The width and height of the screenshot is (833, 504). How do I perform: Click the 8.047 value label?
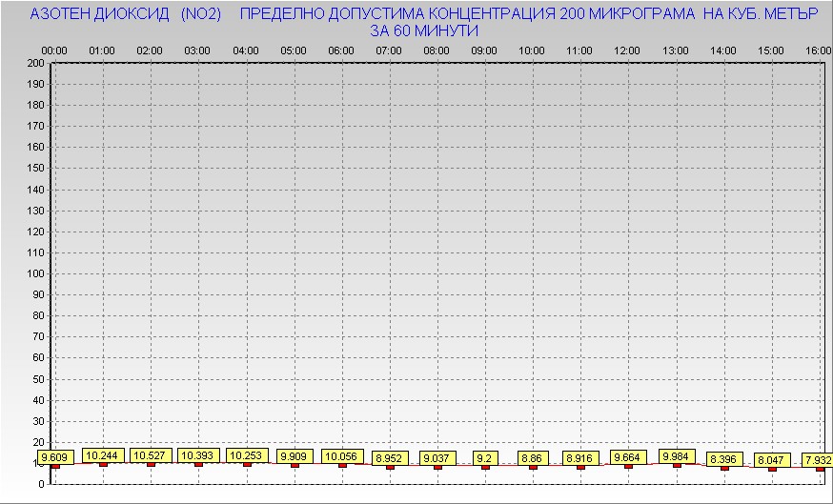[772, 460]
